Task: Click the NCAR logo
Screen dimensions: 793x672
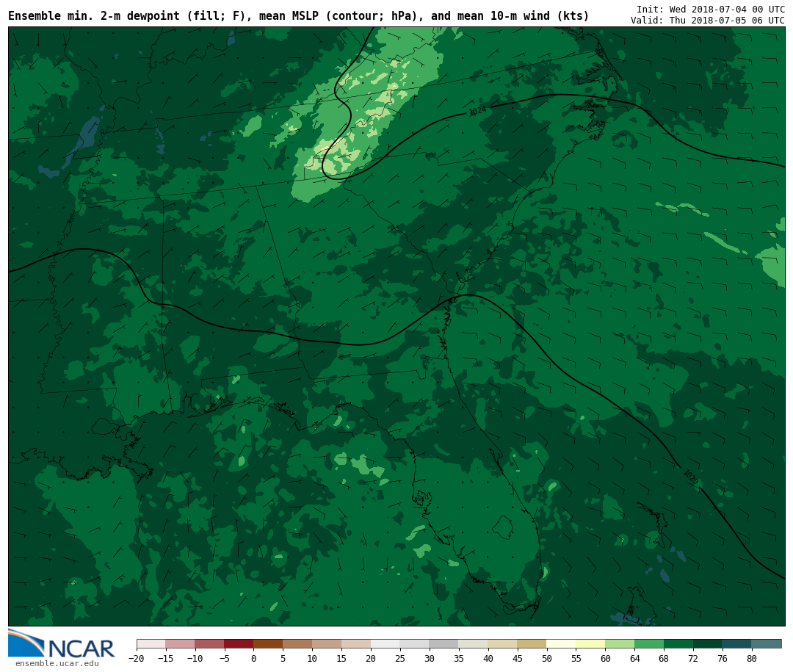Action: 62,645
